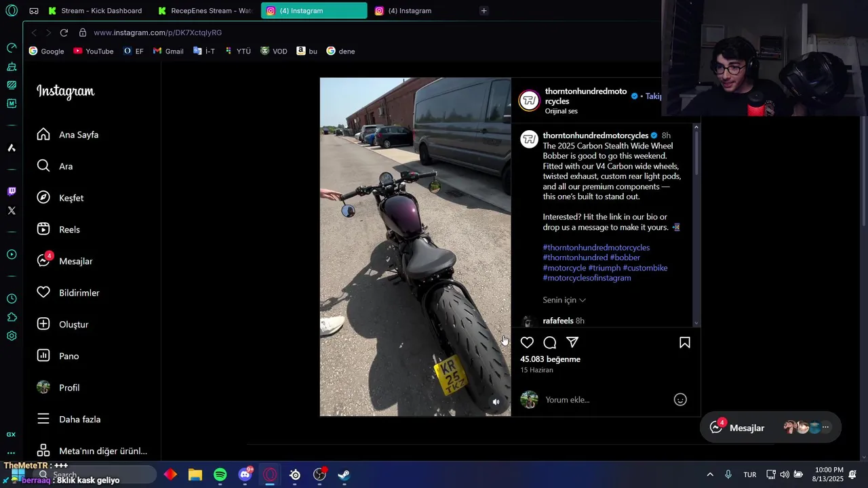This screenshot has width=868, height=488.
Task: Open Gmail bookmark
Action: pos(168,51)
